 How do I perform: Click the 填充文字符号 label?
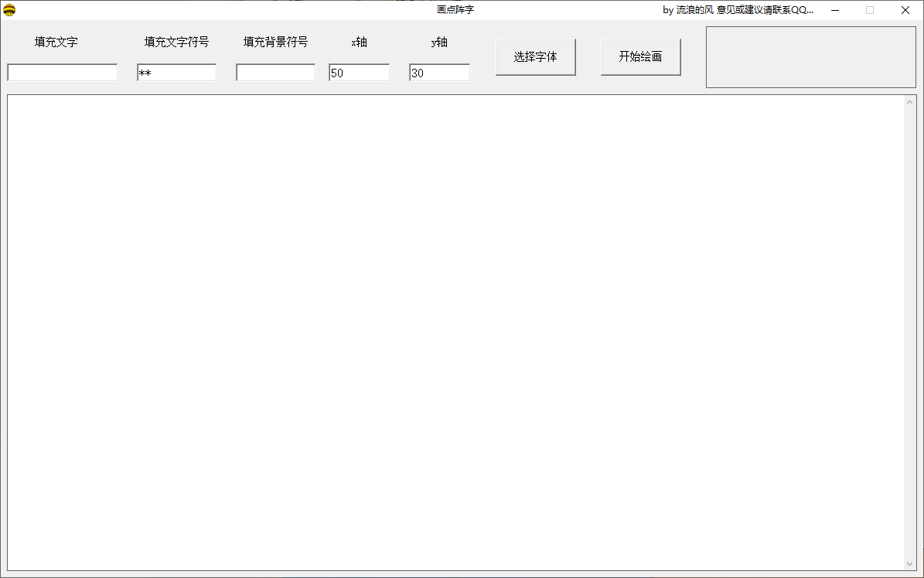(x=177, y=42)
